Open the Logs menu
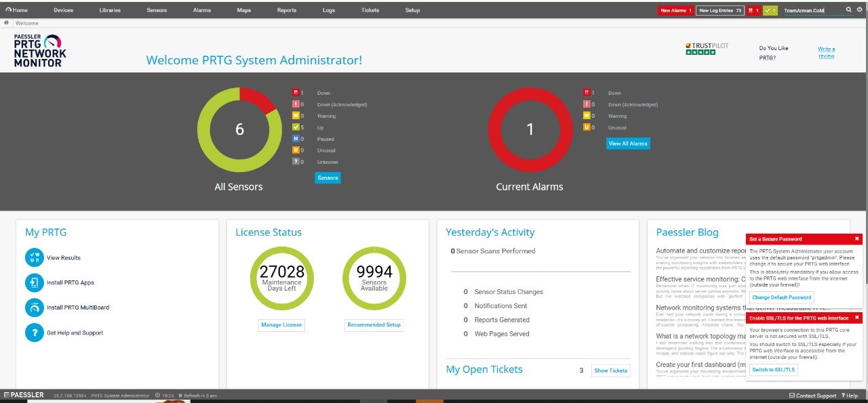Viewport: 868px width, 403px height. click(329, 10)
